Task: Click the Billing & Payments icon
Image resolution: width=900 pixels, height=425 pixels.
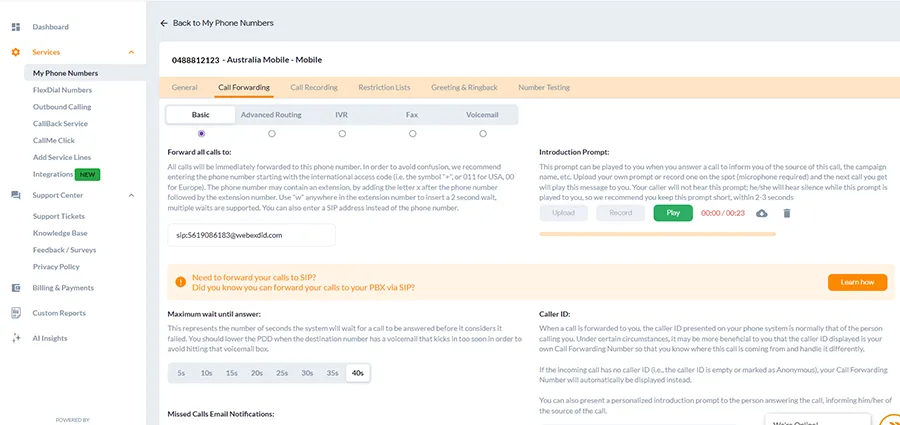Action: [x=15, y=287]
